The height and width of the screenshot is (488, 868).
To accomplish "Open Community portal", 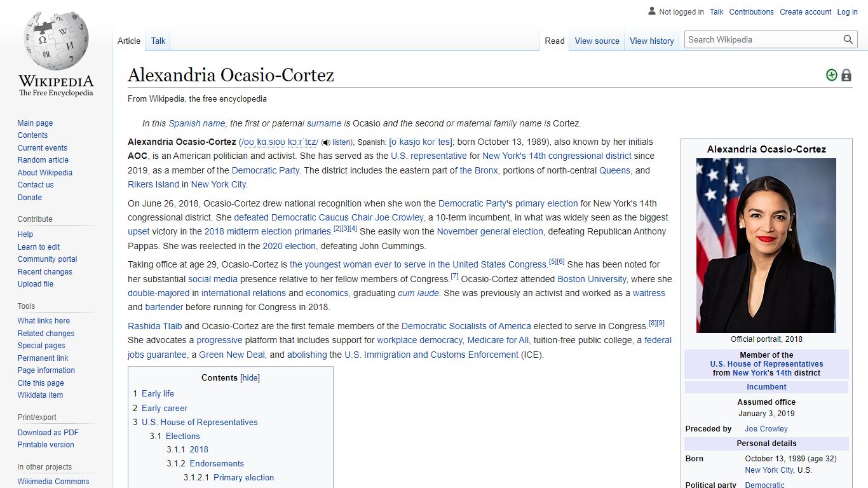I will click(47, 259).
